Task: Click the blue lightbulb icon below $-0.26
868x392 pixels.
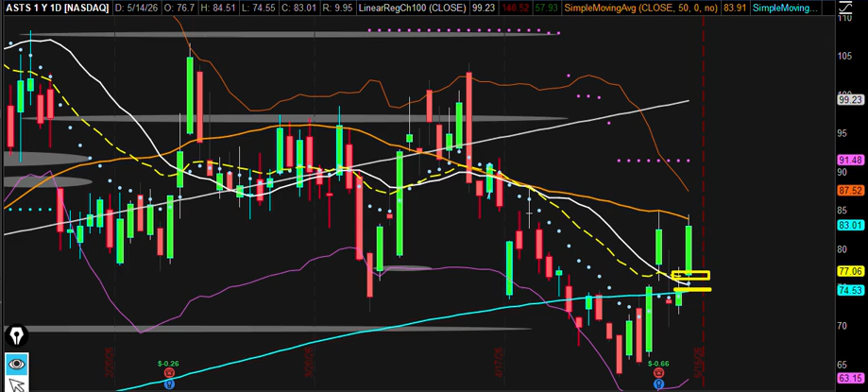Action: pos(169,383)
